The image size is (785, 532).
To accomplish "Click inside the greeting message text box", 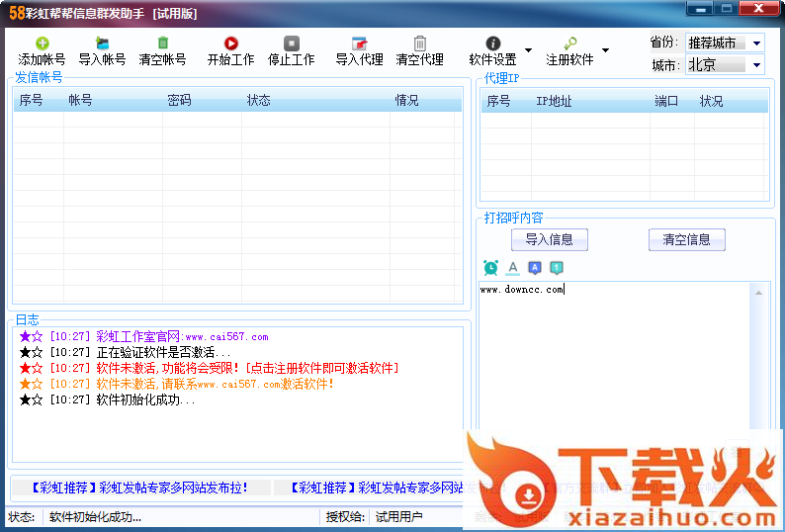I will click(615, 356).
